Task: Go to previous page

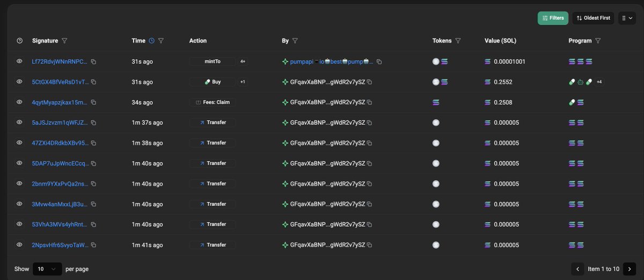Action: point(577,269)
